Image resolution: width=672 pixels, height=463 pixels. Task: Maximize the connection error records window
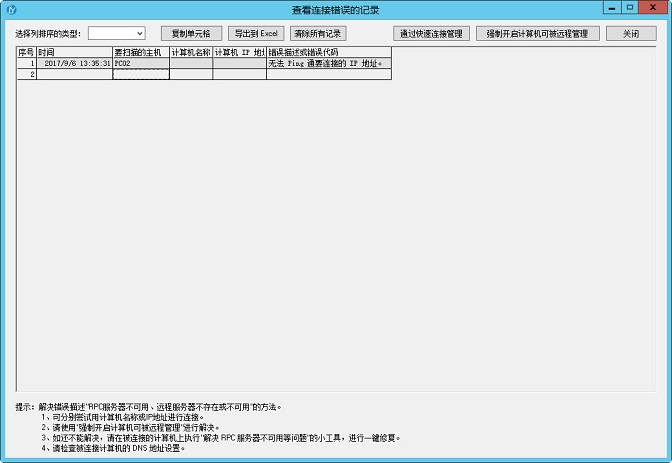pyautogui.click(x=629, y=7)
